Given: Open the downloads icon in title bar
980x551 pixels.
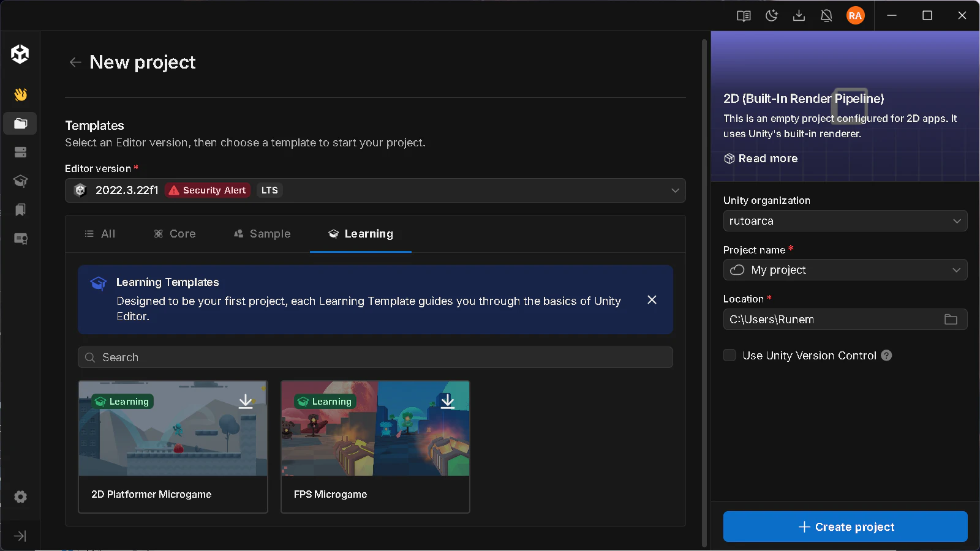Looking at the screenshot, I should click(x=799, y=16).
